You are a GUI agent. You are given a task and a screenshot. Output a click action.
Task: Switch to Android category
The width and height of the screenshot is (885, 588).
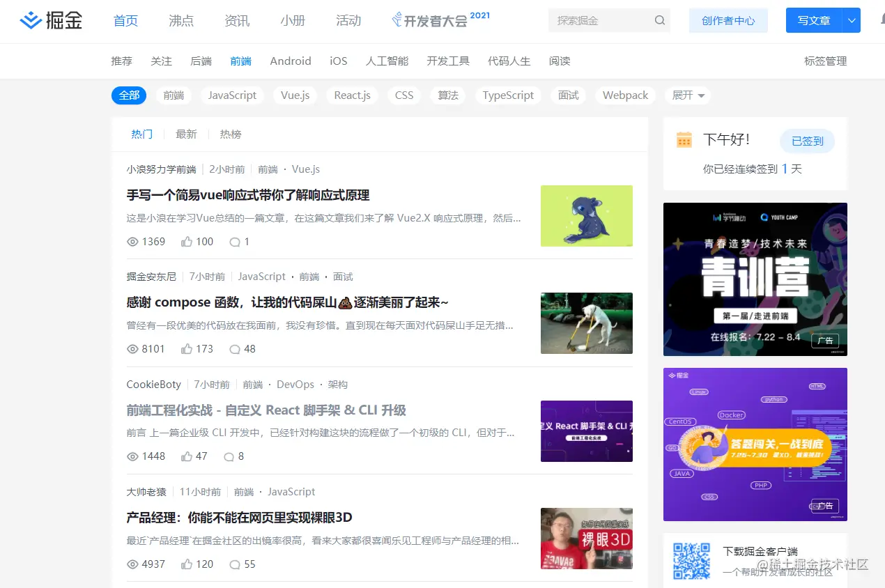pyautogui.click(x=291, y=61)
